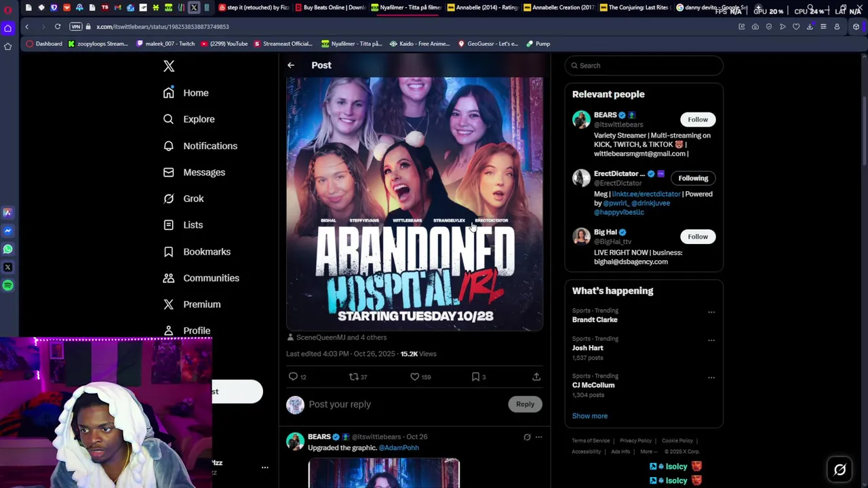
Task: Follow BEARS account
Action: [698, 119]
